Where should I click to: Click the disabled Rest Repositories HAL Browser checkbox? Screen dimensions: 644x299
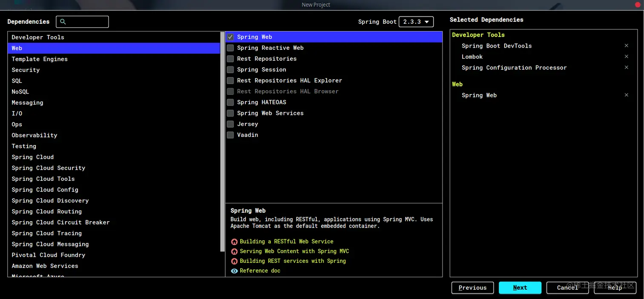pos(230,91)
